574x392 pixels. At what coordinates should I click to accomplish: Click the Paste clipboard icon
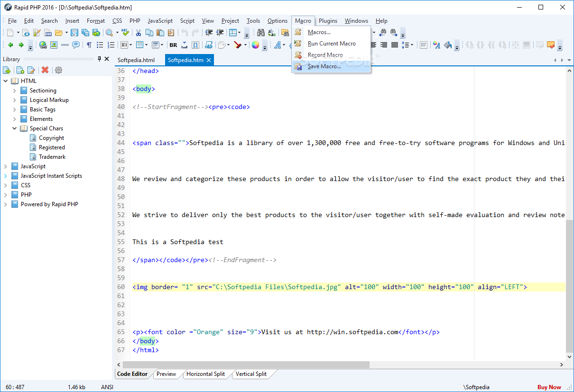pyautogui.click(x=160, y=33)
